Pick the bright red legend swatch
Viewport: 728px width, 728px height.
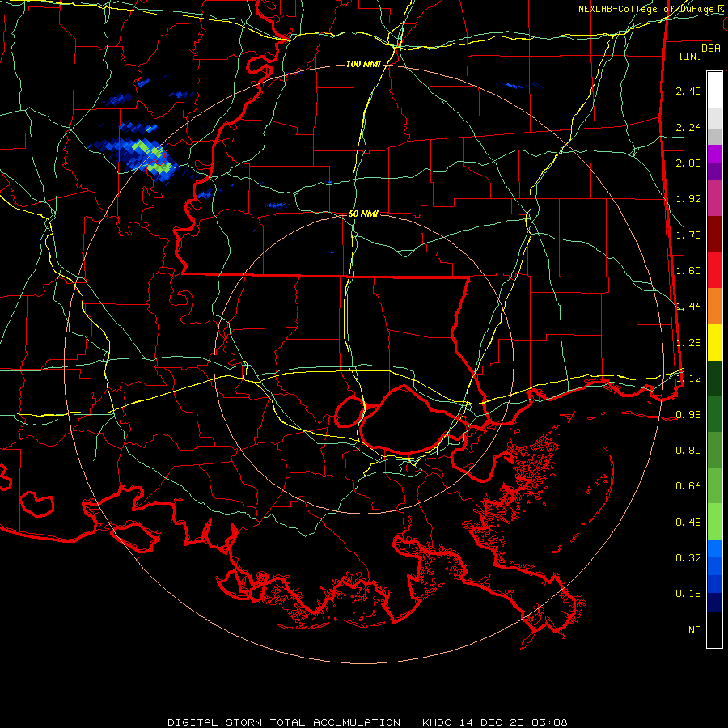tap(714, 270)
